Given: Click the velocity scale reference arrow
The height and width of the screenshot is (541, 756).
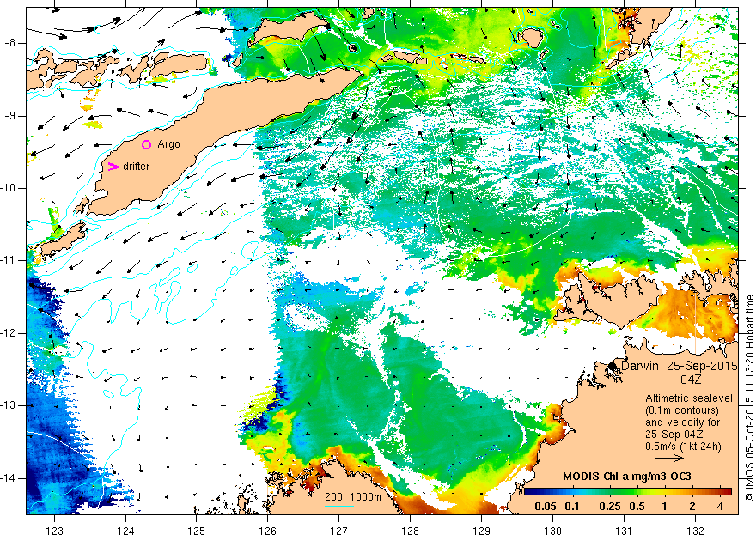Looking at the screenshot, I should 669,458.
